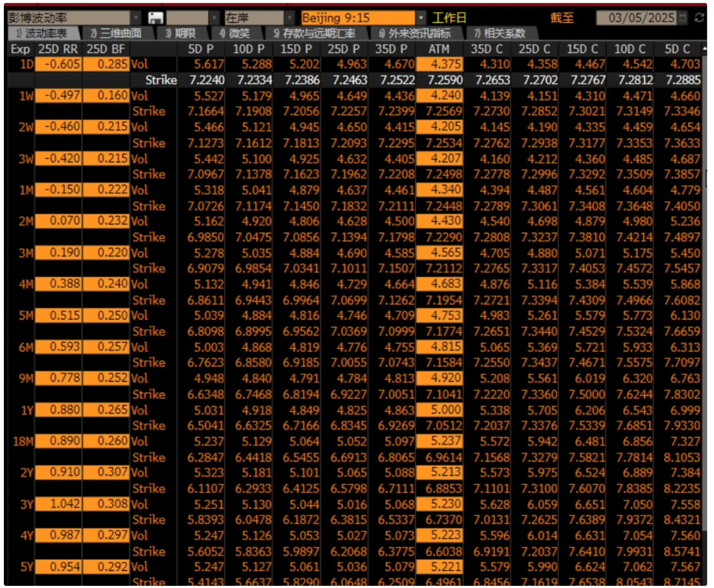Select the 25D C column header
The image size is (714, 588).
(534, 49)
